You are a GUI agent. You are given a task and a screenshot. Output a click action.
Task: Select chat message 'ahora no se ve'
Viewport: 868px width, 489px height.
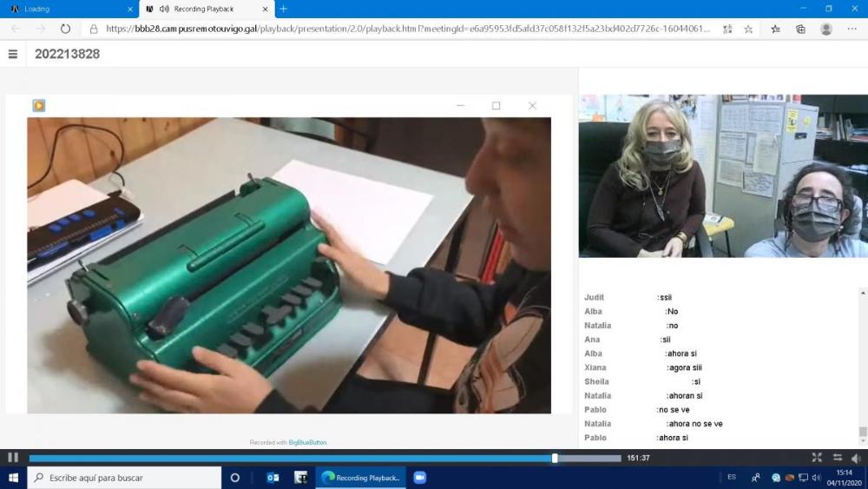pos(694,424)
